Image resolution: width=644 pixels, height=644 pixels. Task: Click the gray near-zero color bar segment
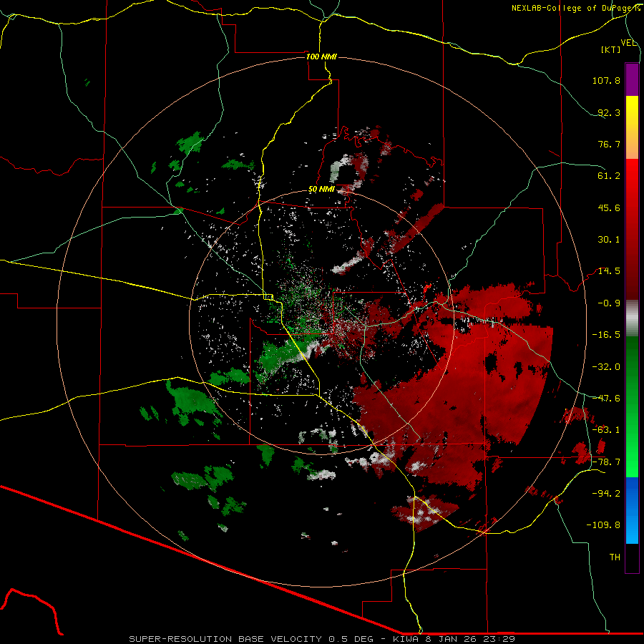click(x=632, y=318)
